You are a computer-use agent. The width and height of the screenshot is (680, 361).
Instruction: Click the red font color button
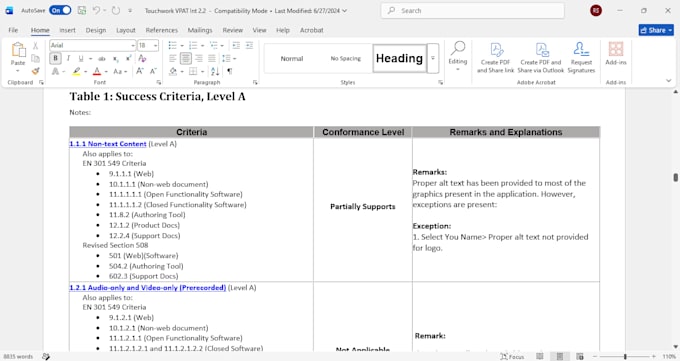click(x=97, y=71)
